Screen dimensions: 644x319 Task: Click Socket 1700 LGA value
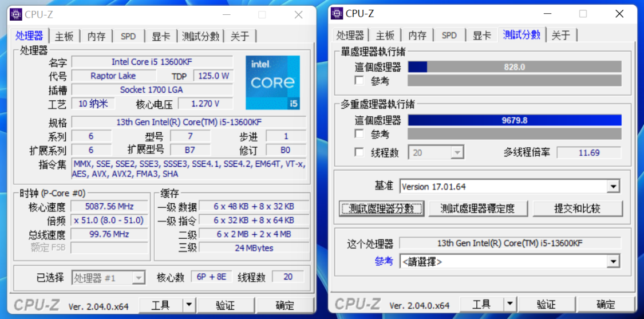[x=152, y=89]
